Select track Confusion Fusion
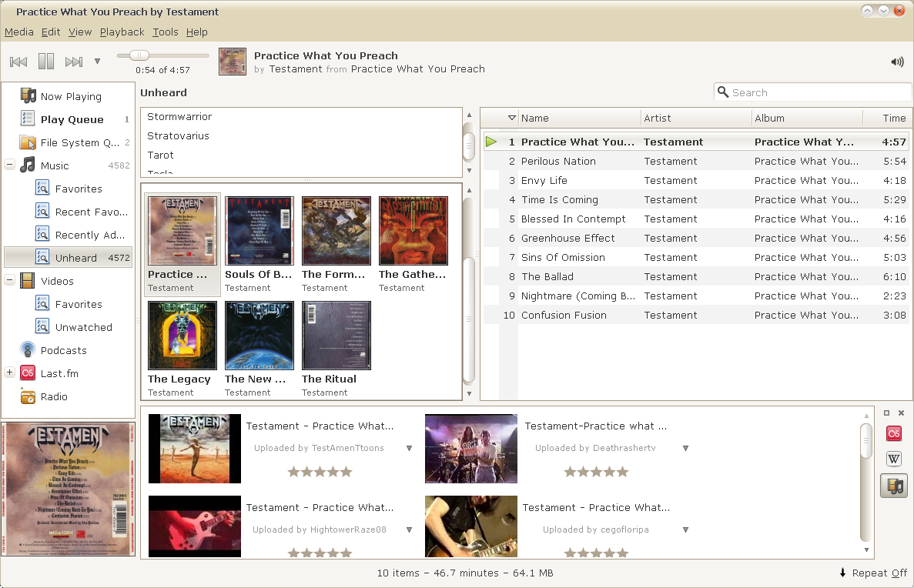914x588 pixels. (697, 315)
